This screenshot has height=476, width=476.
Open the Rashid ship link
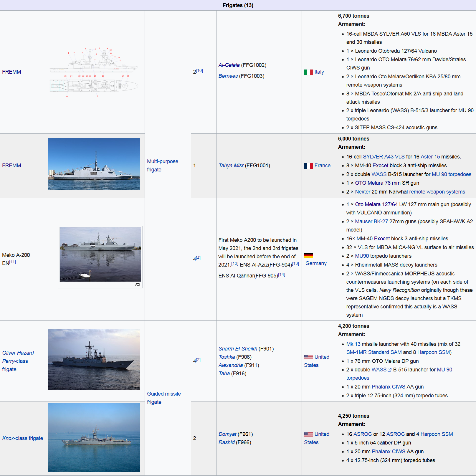[227, 442]
